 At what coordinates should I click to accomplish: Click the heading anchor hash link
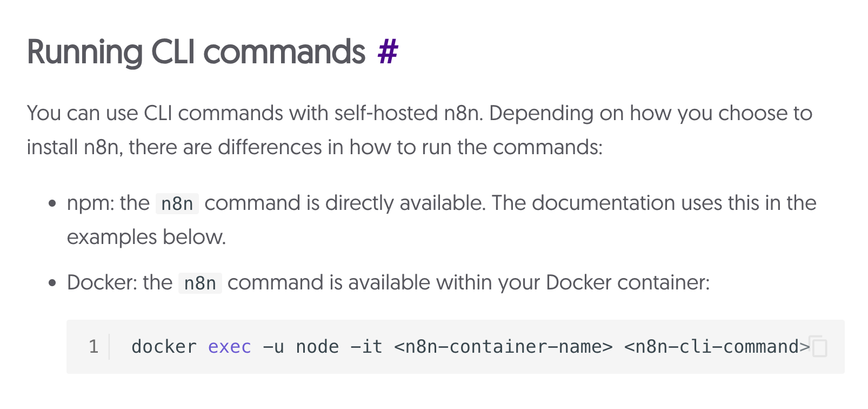pos(388,52)
